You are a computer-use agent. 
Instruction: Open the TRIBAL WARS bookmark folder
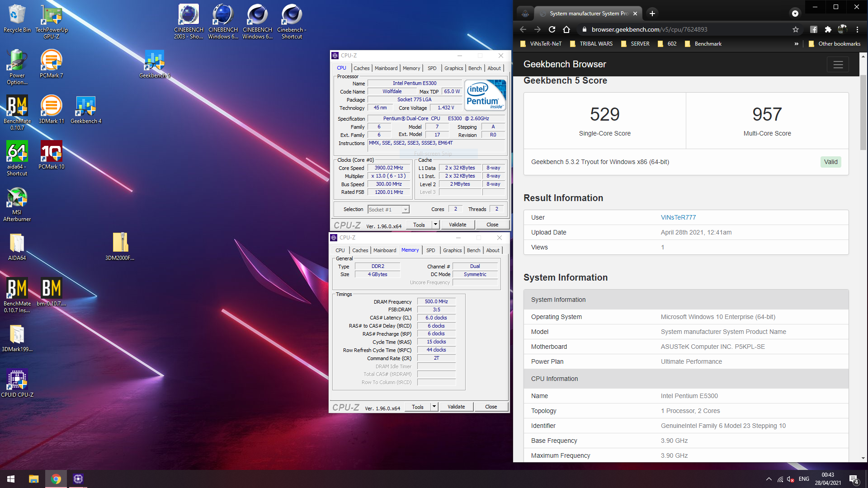point(591,44)
